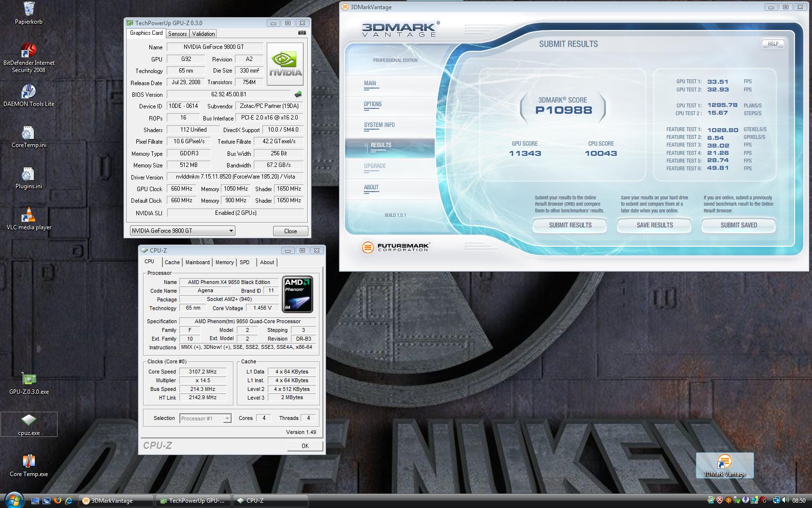Click Switch between windows quick launch icon
This screenshot has height=508, width=812.
pos(46,501)
